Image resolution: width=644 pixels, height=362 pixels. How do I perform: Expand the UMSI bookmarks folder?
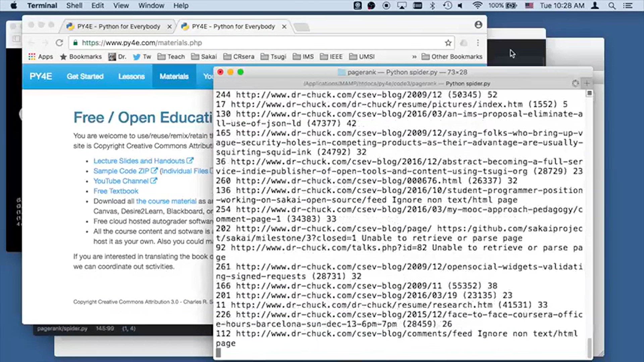click(x=362, y=57)
